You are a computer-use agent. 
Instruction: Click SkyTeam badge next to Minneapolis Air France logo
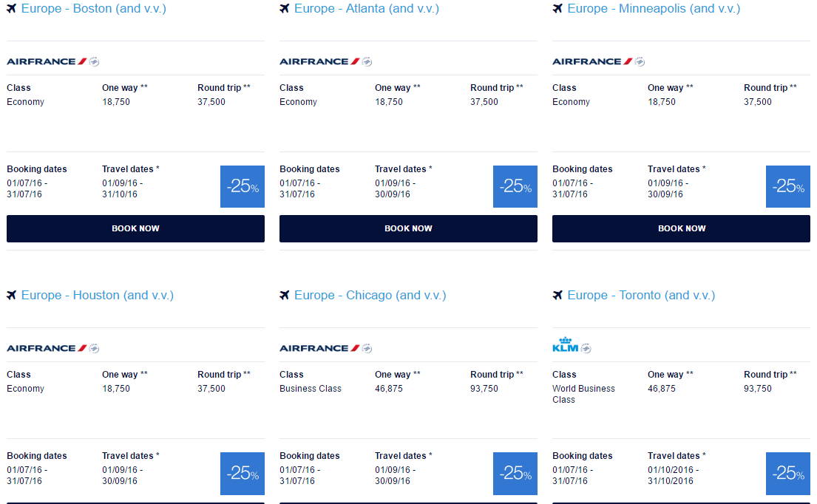(x=640, y=61)
